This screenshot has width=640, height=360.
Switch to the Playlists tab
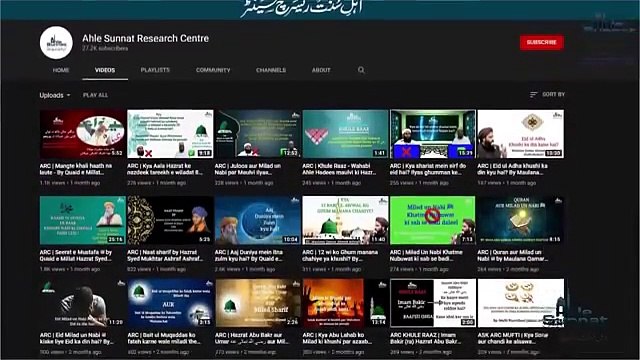155,70
